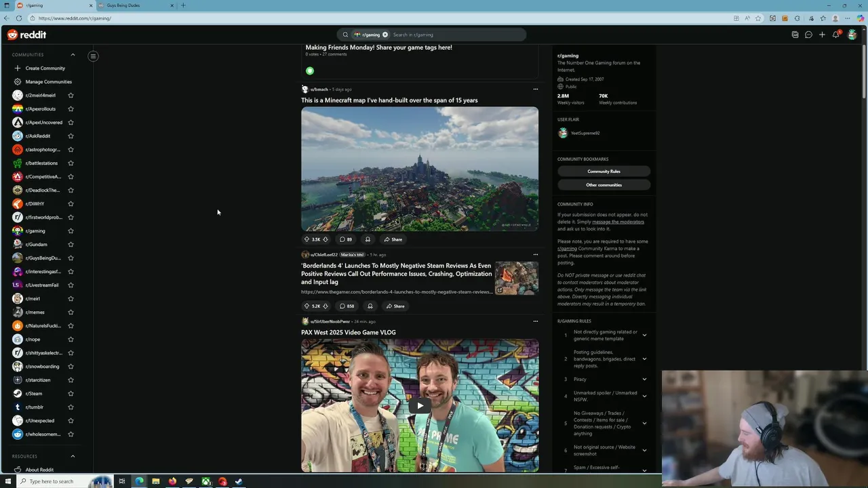Open a new browser tab
The width and height of the screenshot is (868, 488).
click(183, 5)
